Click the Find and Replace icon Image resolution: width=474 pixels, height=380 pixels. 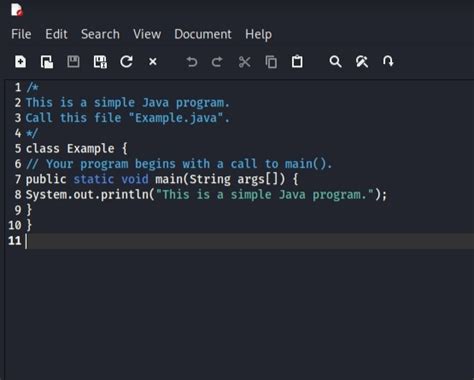(x=362, y=62)
